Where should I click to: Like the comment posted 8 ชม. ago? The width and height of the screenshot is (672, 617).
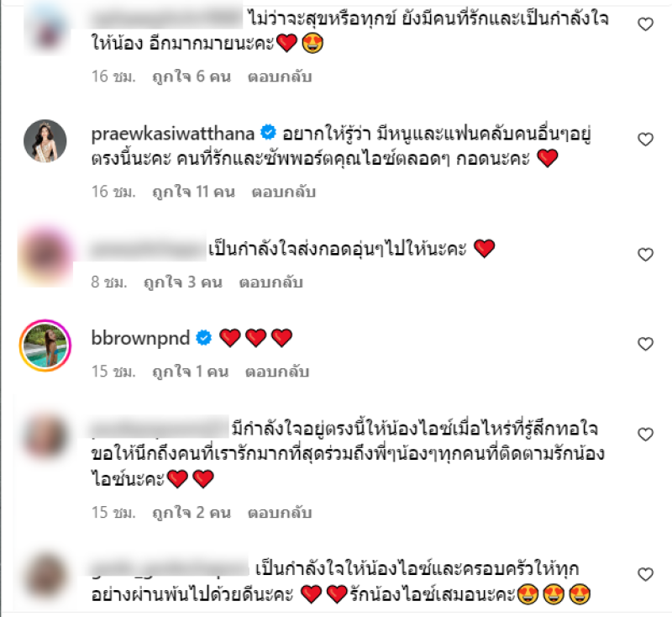[645, 255]
